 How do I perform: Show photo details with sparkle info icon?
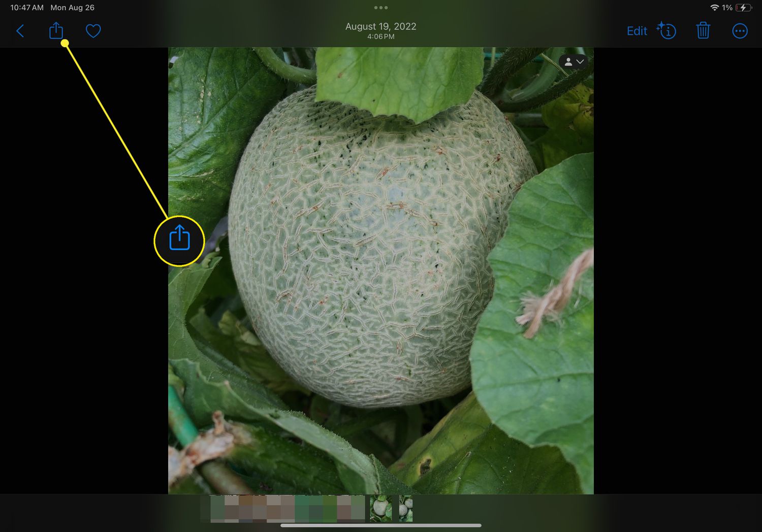(x=666, y=31)
